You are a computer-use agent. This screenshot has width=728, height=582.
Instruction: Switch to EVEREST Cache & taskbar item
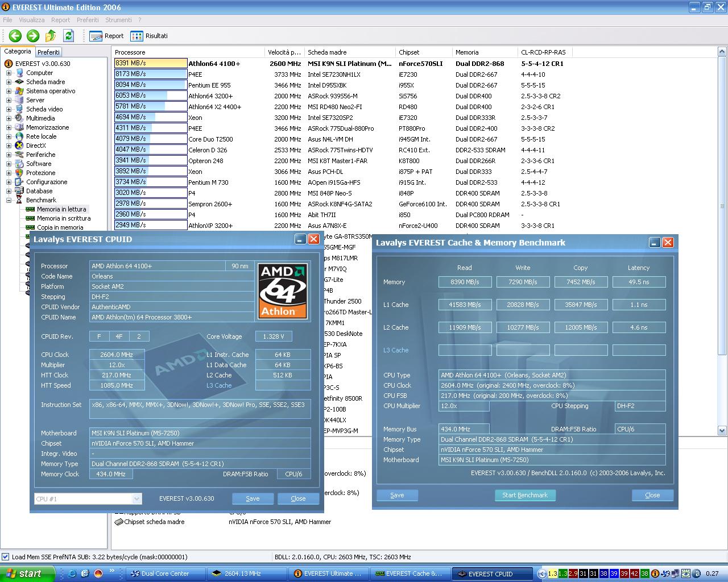click(410, 573)
